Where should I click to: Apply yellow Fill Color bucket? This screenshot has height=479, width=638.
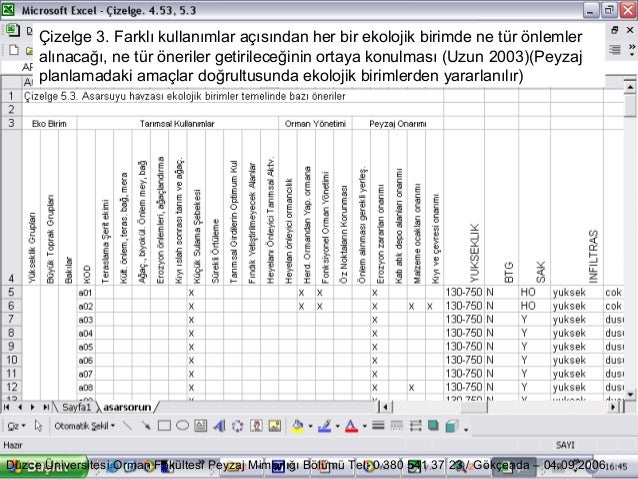point(297,426)
